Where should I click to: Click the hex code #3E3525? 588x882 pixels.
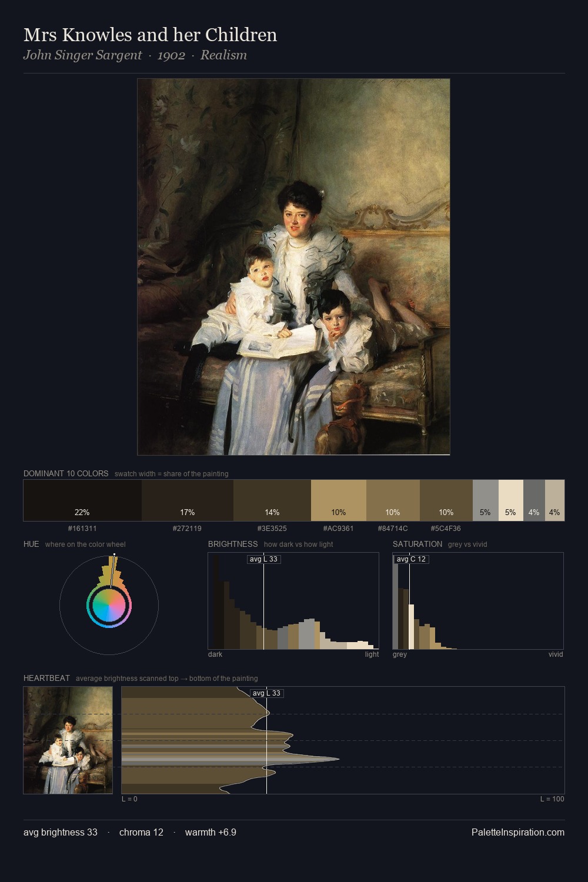[x=272, y=529]
